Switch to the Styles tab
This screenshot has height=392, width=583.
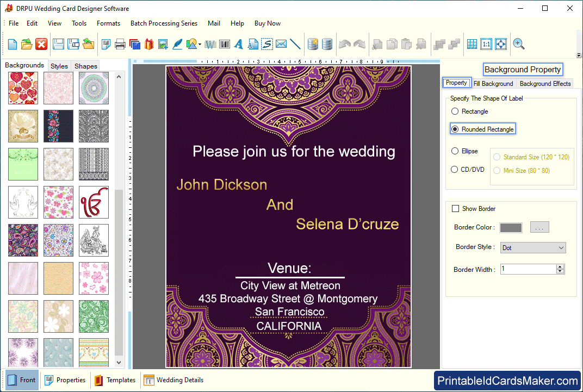(59, 66)
